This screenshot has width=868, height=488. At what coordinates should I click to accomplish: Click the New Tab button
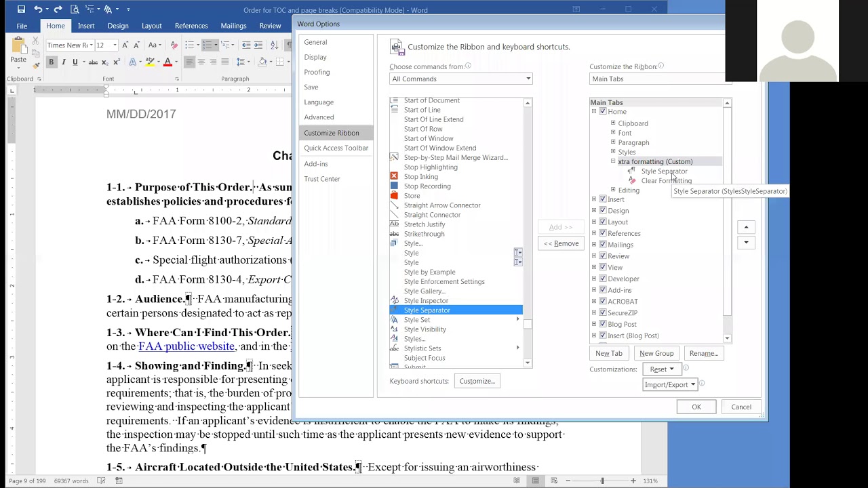point(609,353)
